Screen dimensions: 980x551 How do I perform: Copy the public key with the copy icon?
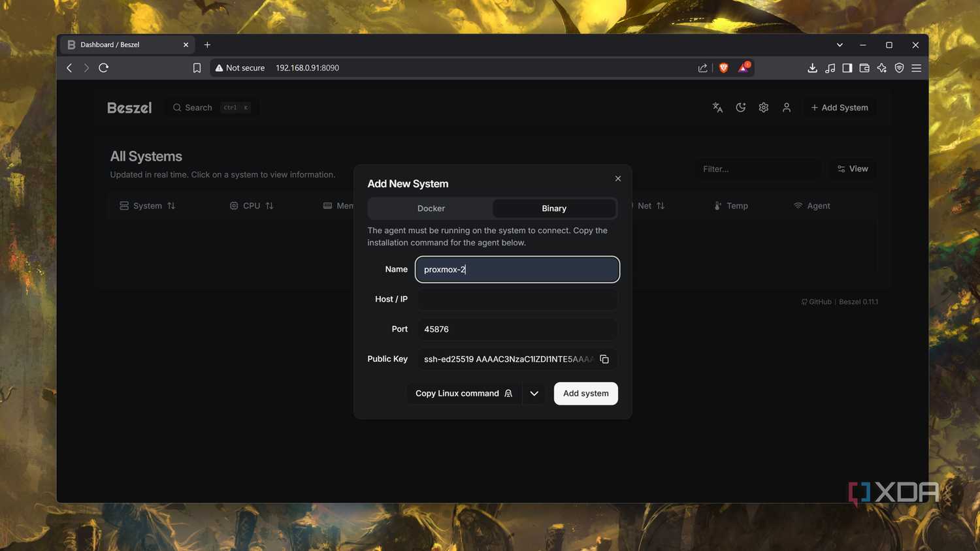(604, 359)
